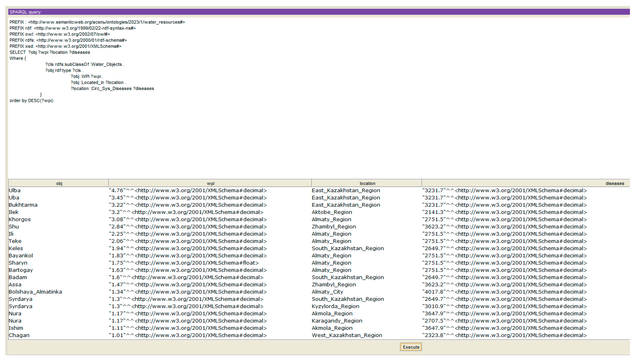Select the Khorgos obj cell
This screenshot has width=636, height=364.
20,220
